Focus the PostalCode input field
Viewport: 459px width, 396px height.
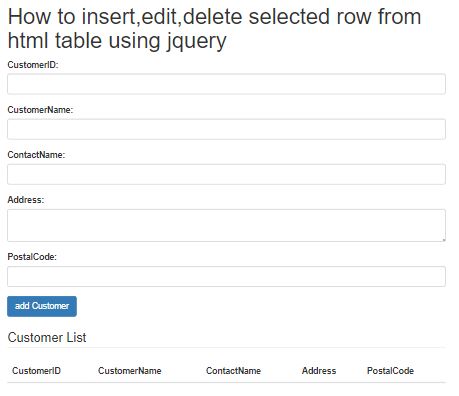coord(226,276)
